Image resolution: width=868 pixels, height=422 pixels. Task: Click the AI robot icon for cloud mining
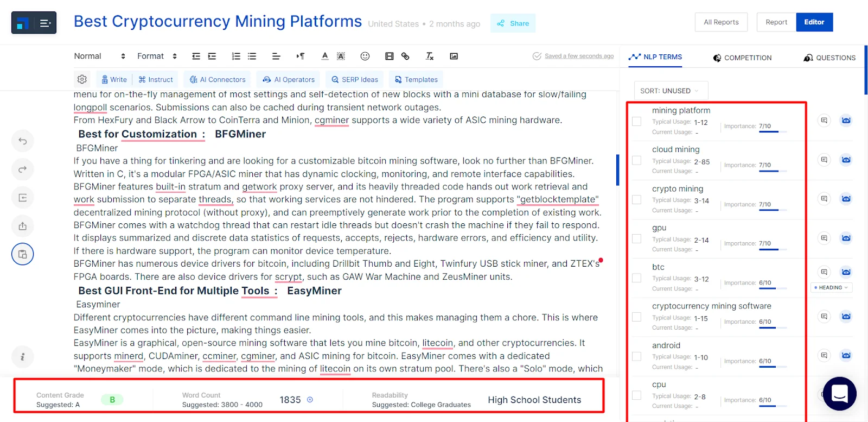846,160
